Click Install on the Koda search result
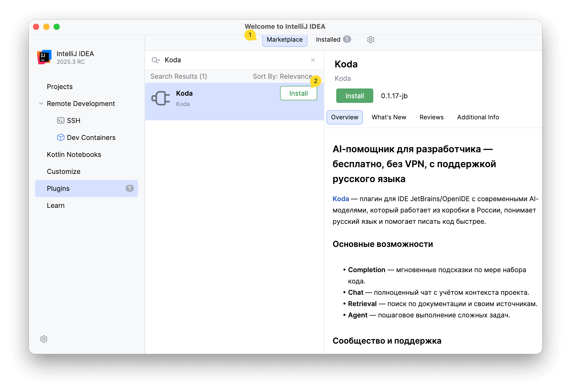The width and height of the screenshot is (571, 392). click(x=298, y=93)
